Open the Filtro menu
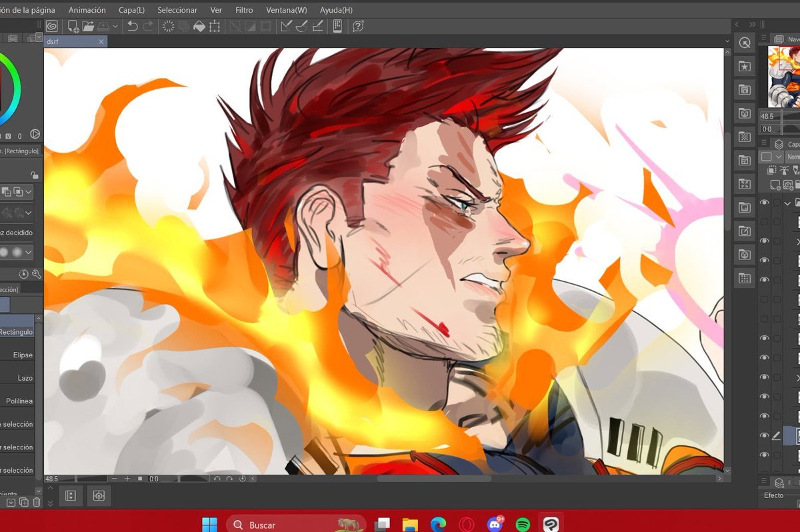The height and width of the screenshot is (532, 800). (244, 10)
